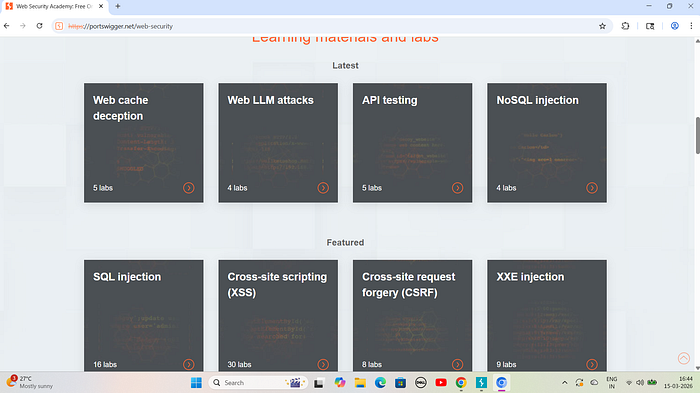This screenshot has width=700, height=393.
Task: Open OneDrive cloud tray icon
Action: (x=594, y=383)
